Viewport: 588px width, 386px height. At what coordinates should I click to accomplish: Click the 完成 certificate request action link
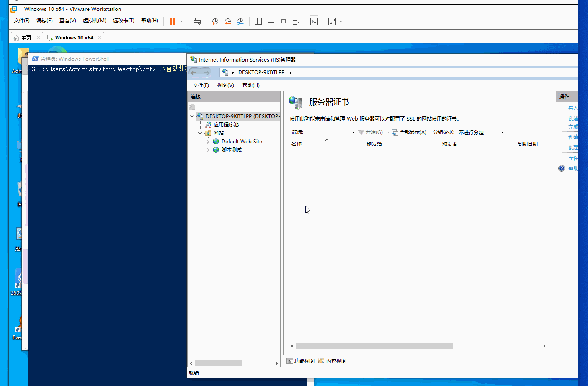[573, 127]
